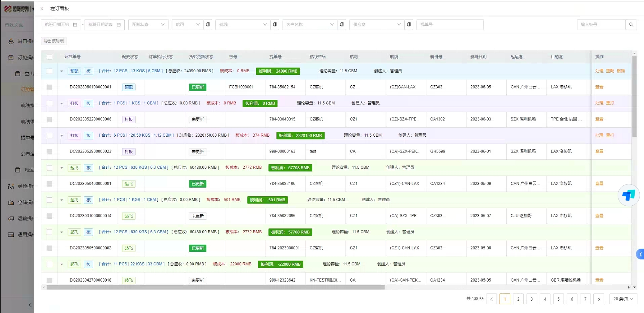Go to page 6
Screen dimensions: 644x313
572,299
